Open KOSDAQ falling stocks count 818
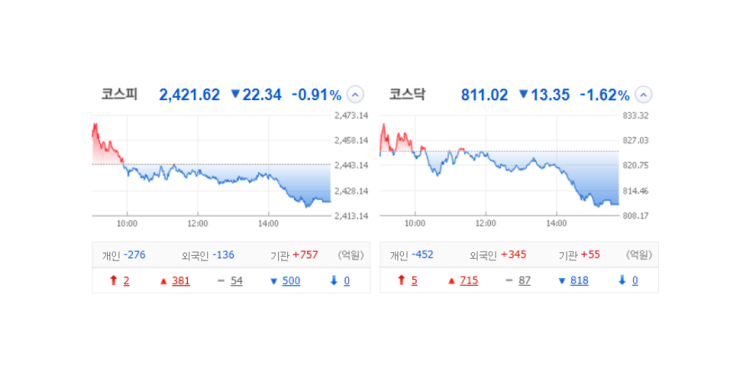This screenshot has width=743, height=369. (x=580, y=281)
